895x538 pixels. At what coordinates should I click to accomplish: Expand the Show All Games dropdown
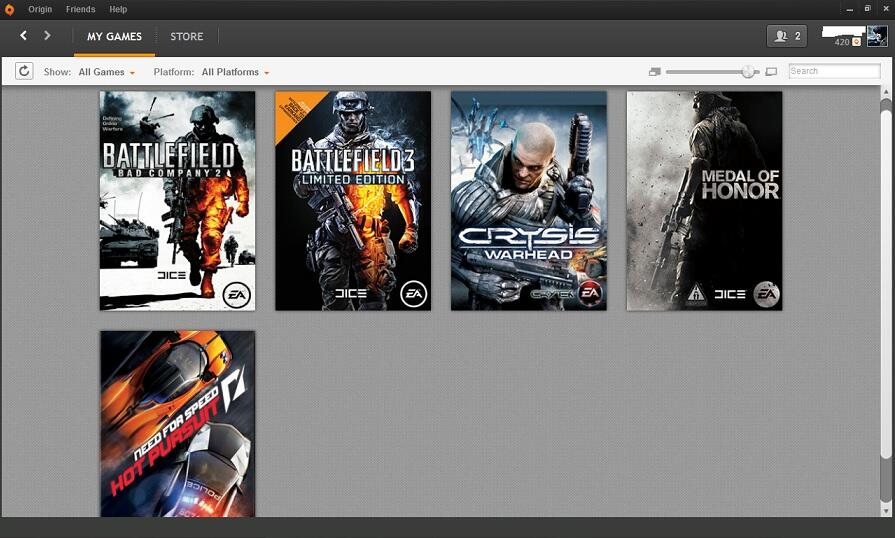click(107, 72)
